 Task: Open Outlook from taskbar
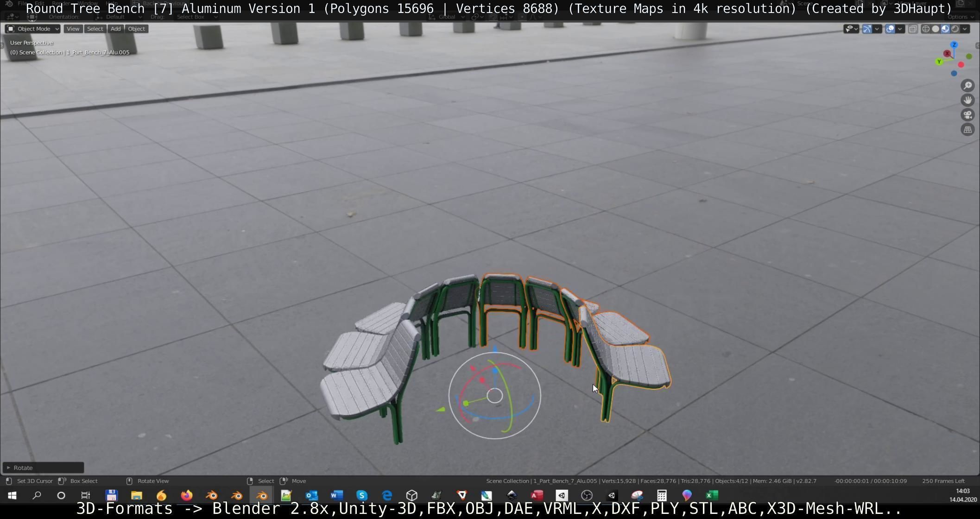click(312, 495)
